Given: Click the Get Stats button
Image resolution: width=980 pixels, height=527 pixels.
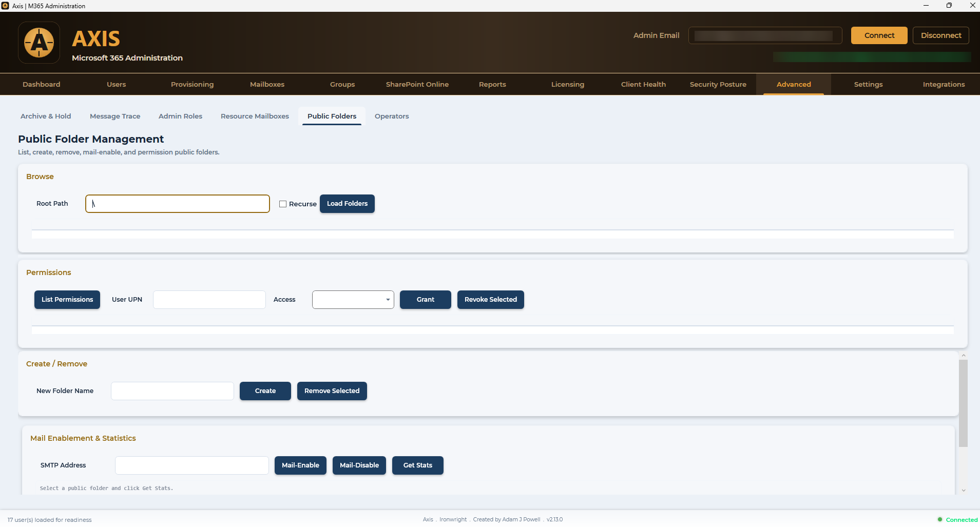Looking at the screenshot, I should tap(418, 465).
